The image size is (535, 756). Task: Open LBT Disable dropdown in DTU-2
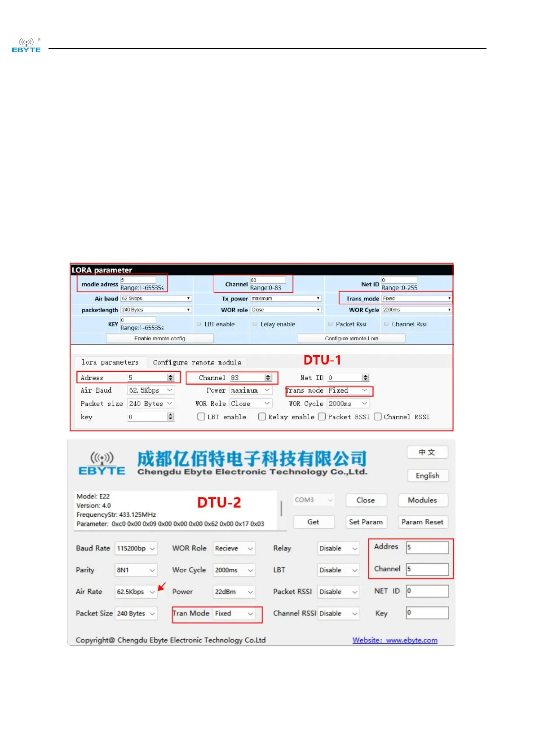coord(338,570)
